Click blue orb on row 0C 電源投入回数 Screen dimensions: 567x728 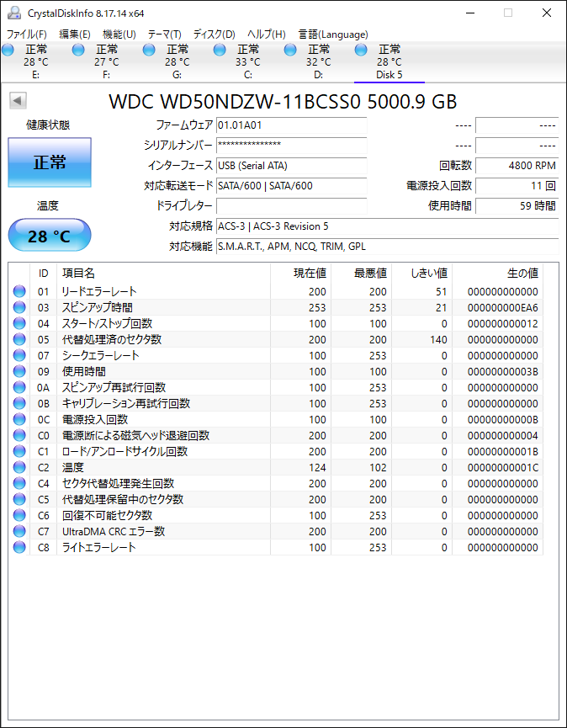[x=19, y=419]
